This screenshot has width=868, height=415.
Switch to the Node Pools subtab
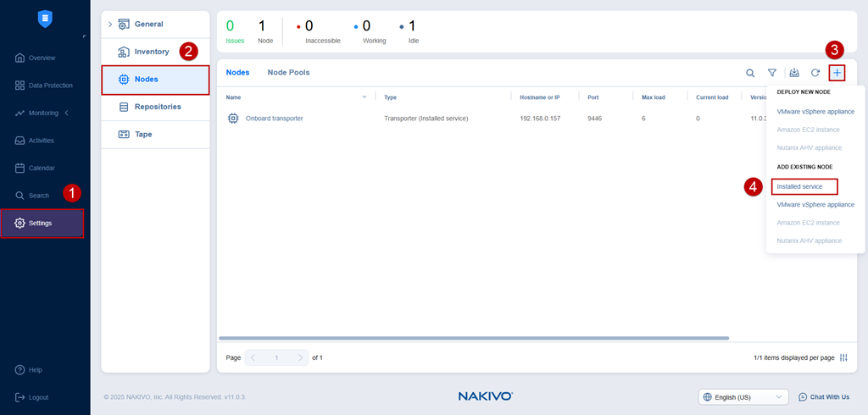tap(288, 73)
